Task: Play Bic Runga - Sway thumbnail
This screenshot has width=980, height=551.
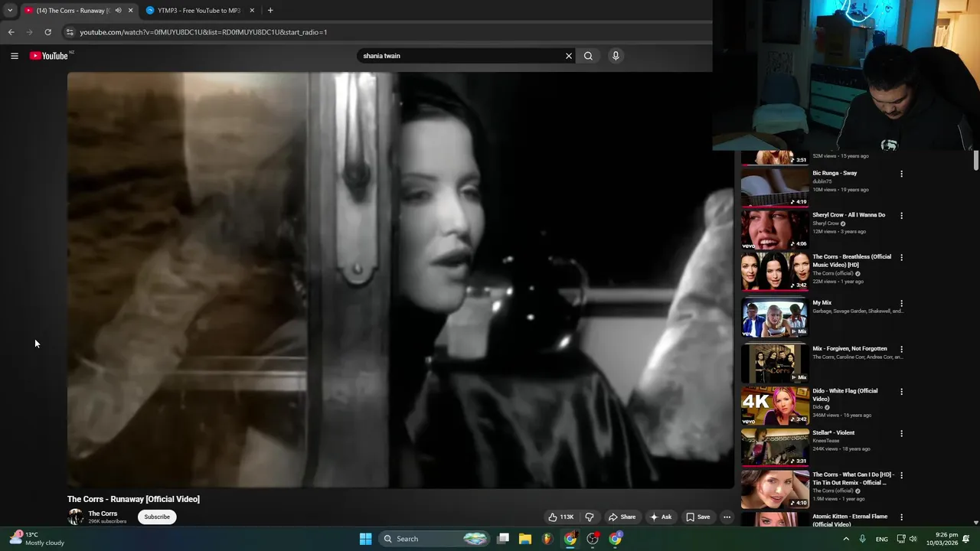Action: coord(775,188)
